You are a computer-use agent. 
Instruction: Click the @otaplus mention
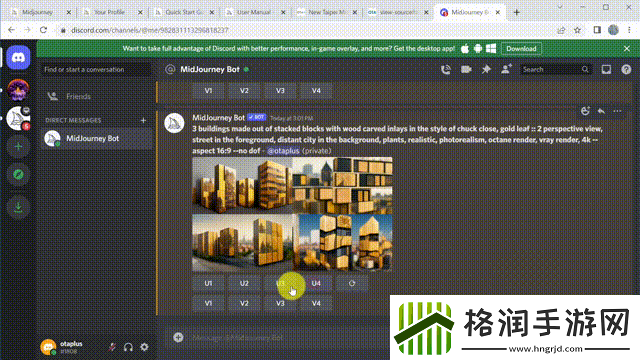(x=283, y=151)
